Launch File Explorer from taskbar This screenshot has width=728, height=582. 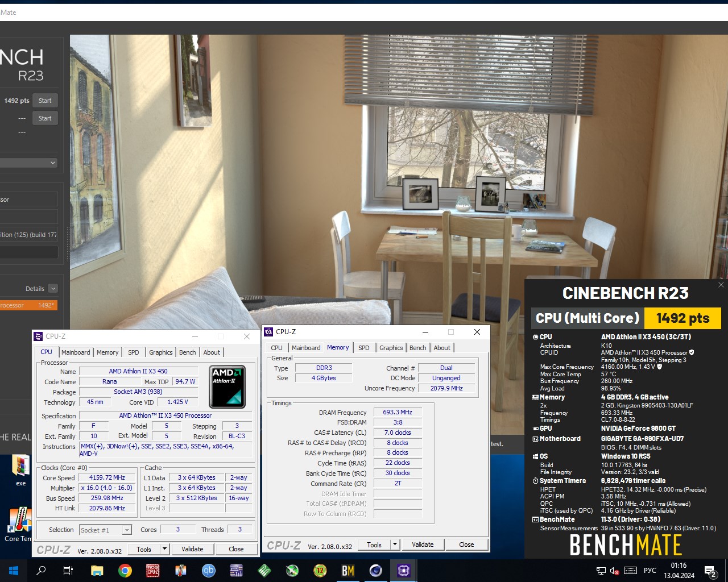(97, 571)
